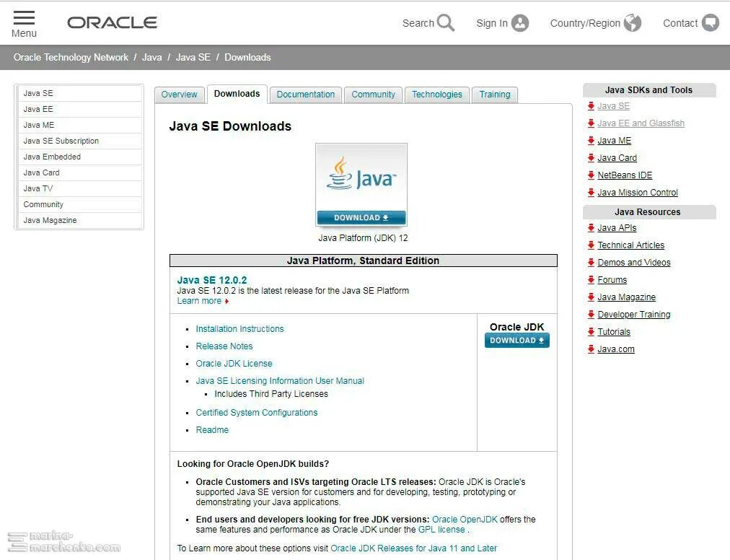Viewport: 730px width, 560px height.
Task: Open Community in left sidebar
Action: click(79, 204)
